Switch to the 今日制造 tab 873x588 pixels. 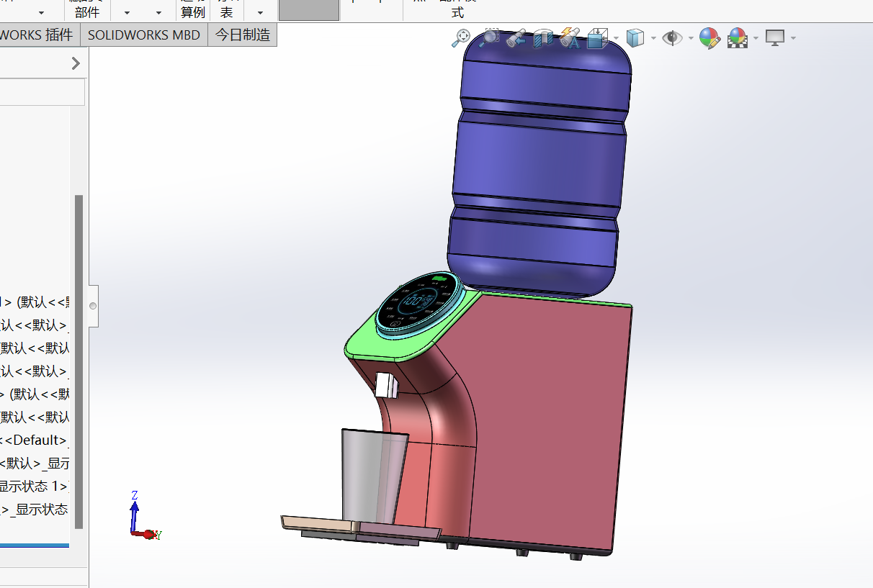[243, 35]
